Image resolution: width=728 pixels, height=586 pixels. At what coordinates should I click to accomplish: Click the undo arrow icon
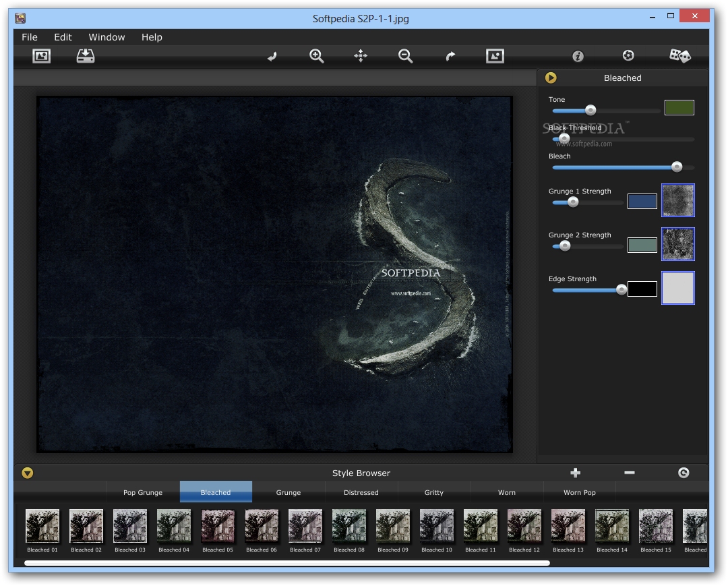coord(272,57)
